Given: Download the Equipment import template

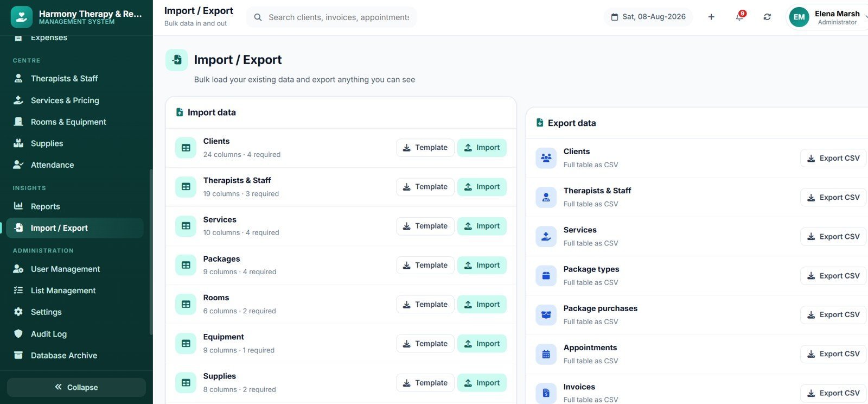Looking at the screenshot, I should (x=425, y=344).
